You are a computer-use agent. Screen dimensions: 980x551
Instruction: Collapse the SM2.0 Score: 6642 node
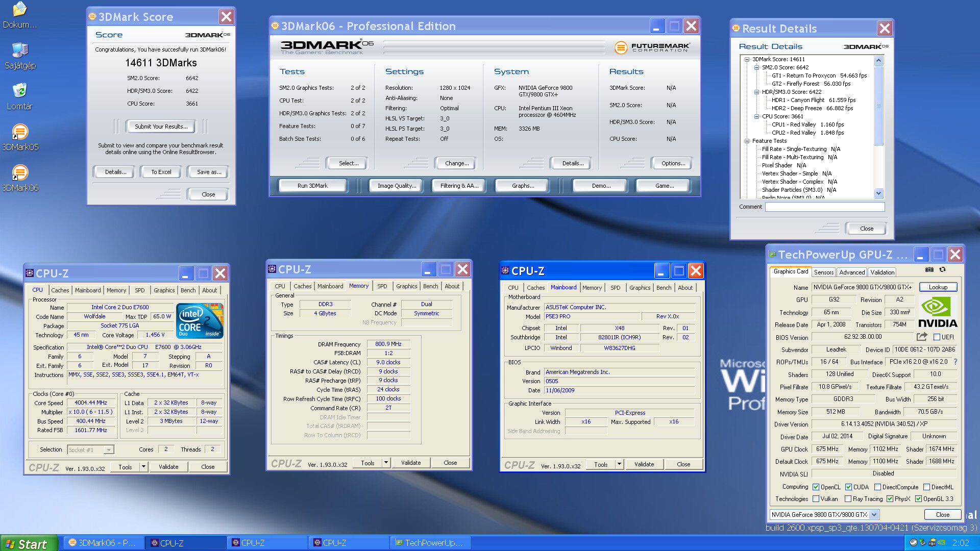pos(756,67)
